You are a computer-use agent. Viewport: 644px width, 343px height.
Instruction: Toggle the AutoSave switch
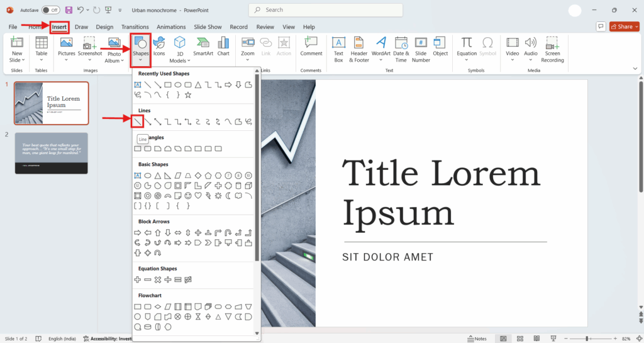50,10
